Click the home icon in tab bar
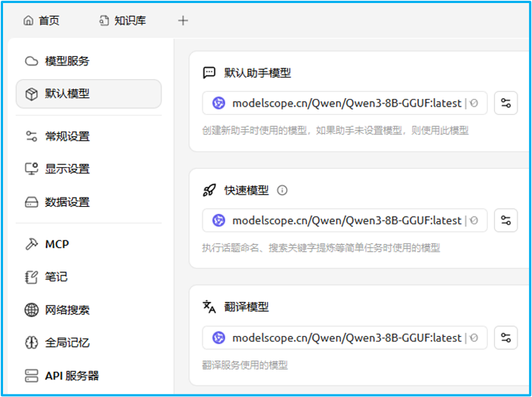The width and height of the screenshot is (532, 397). (28, 21)
